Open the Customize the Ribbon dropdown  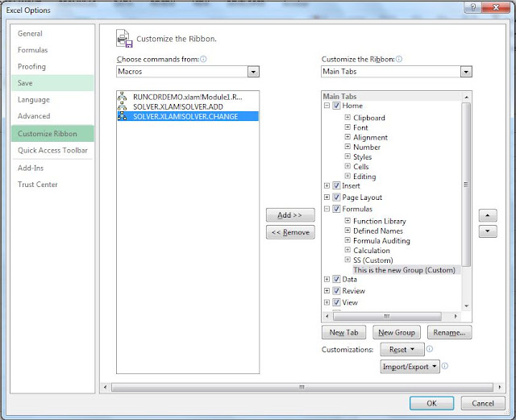click(x=466, y=72)
